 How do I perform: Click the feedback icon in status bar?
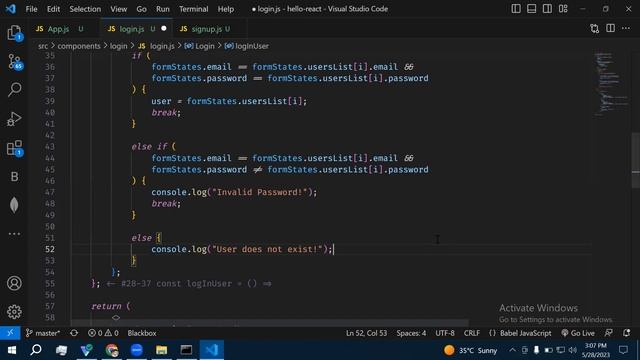(609, 333)
